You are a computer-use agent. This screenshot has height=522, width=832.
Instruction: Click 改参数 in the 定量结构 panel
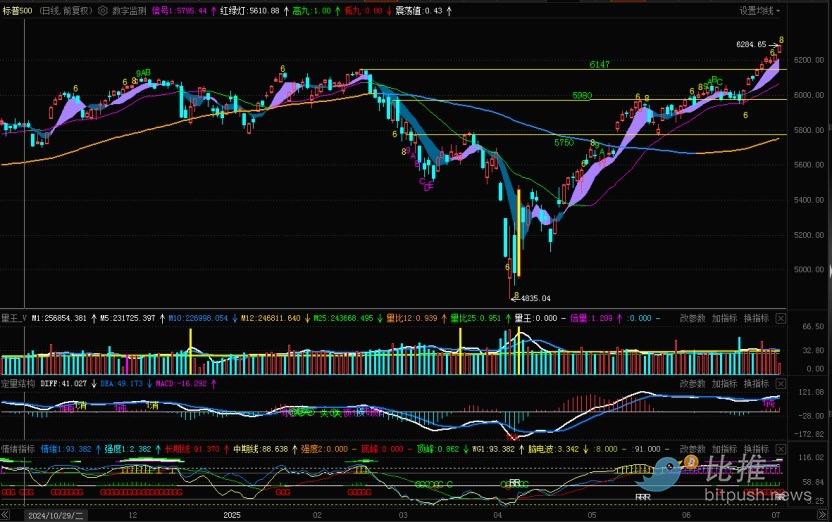tap(693, 383)
